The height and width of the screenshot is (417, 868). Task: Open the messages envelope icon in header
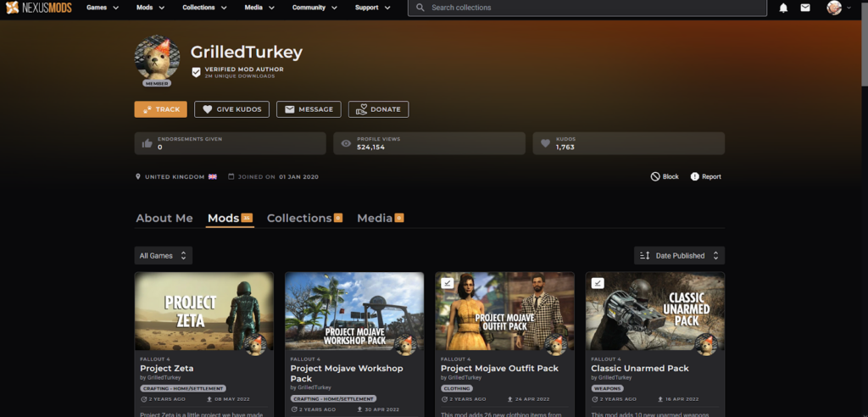pos(805,8)
